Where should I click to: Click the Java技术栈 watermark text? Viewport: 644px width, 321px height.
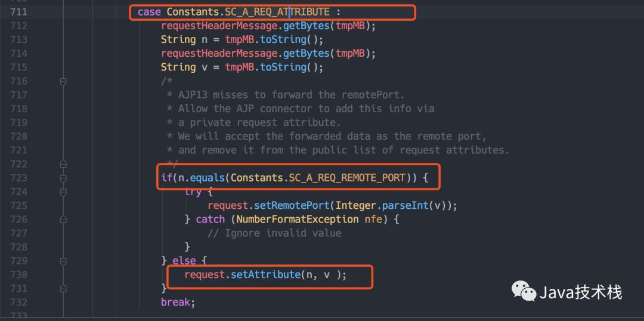[581, 292]
